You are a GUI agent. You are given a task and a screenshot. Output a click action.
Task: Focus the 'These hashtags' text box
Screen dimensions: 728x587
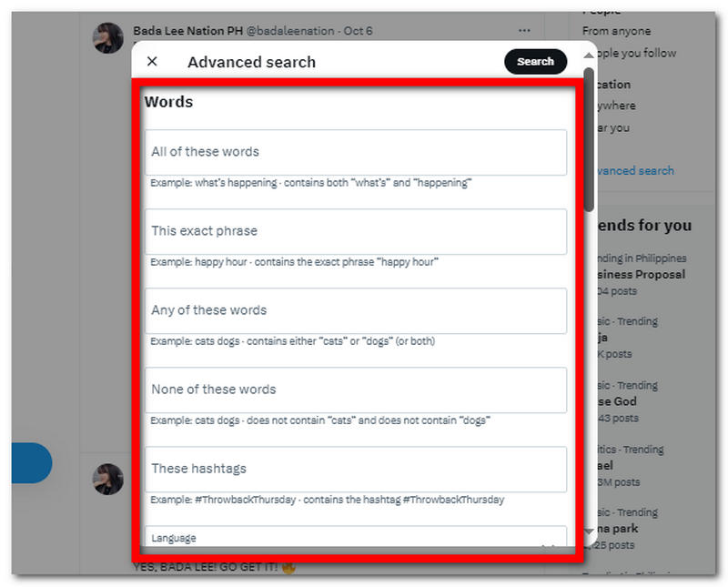pyautogui.click(x=355, y=469)
